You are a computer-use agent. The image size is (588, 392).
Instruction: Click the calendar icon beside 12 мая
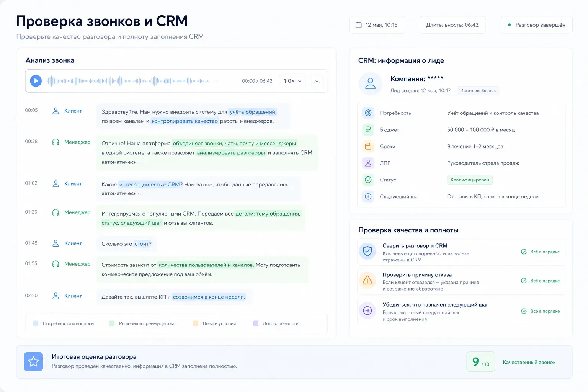pos(359,25)
